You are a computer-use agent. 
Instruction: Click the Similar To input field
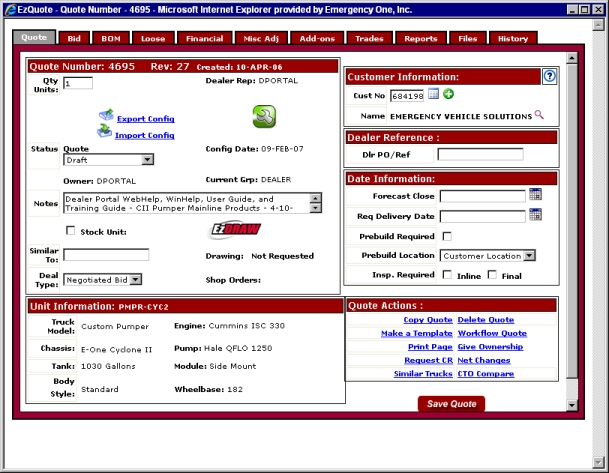click(x=106, y=255)
